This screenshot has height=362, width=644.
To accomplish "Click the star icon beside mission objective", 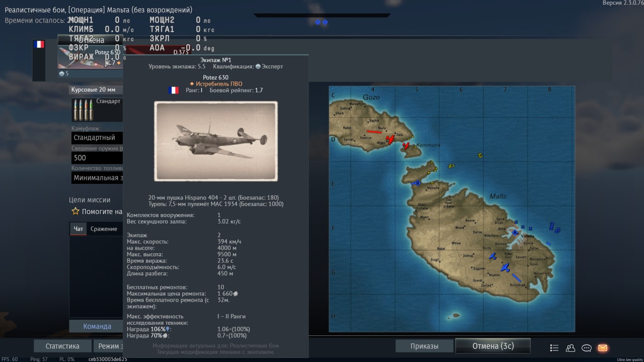I will pyautogui.click(x=75, y=211).
